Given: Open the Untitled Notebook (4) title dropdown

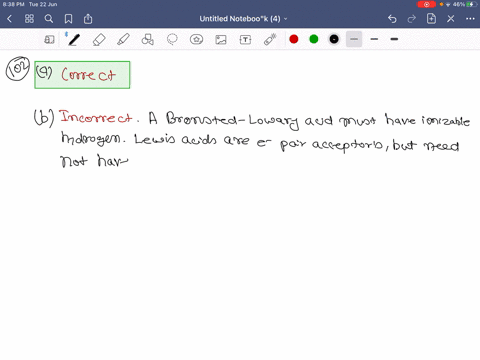Looking at the screenshot, I should [x=243, y=19].
